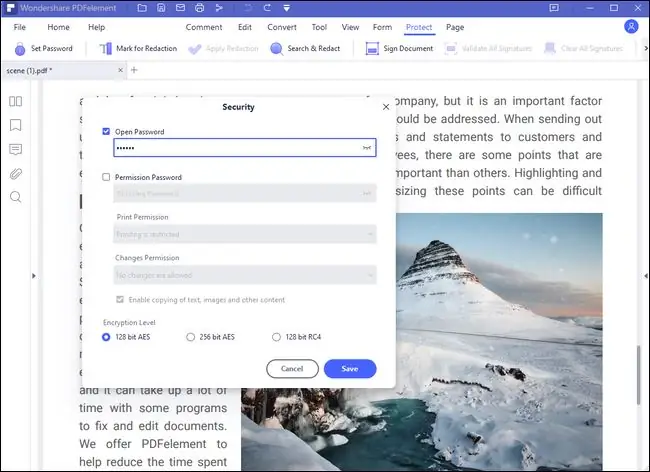Click the Cancel button

(292, 368)
